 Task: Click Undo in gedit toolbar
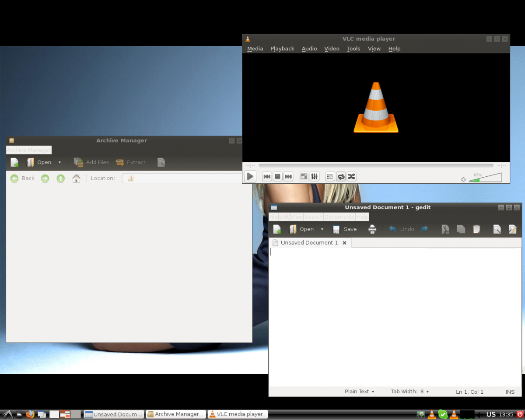point(401,229)
